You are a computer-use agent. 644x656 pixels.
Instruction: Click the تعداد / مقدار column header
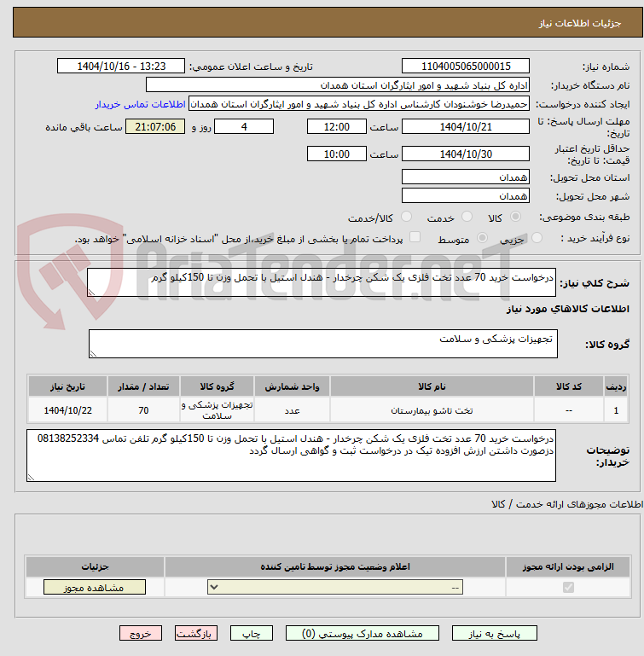point(143,386)
